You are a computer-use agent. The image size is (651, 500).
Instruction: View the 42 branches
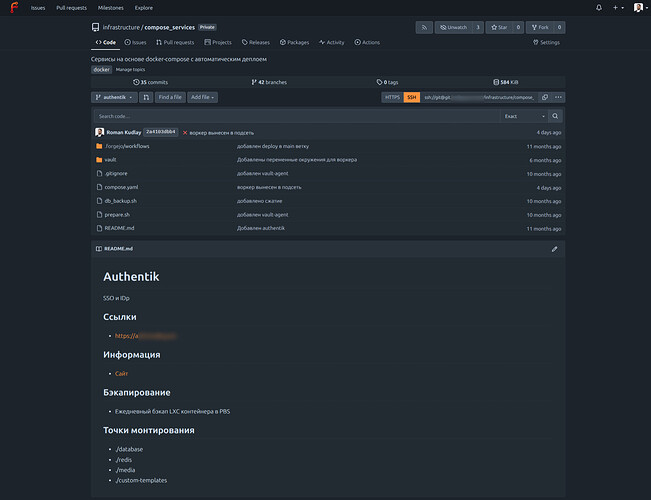(x=269, y=82)
